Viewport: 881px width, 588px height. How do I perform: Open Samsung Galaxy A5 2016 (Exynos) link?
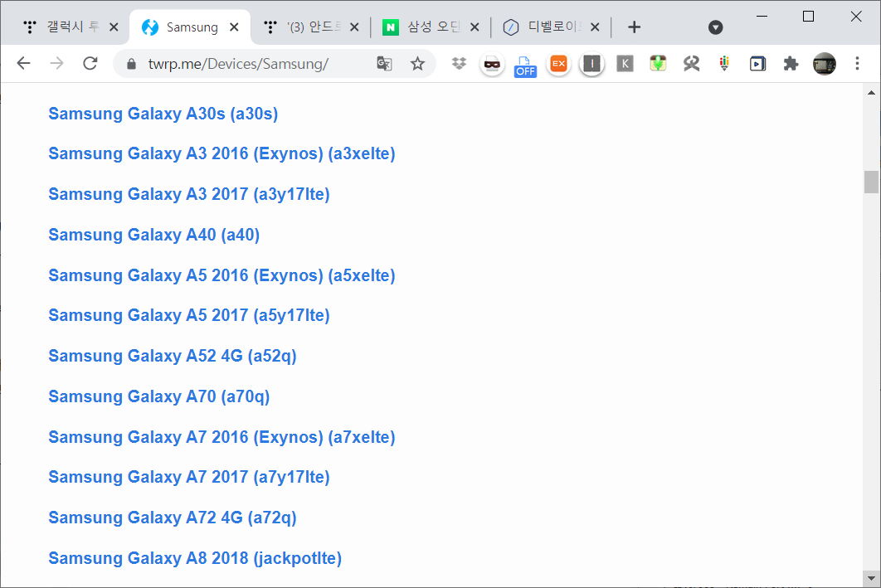click(x=222, y=275)
